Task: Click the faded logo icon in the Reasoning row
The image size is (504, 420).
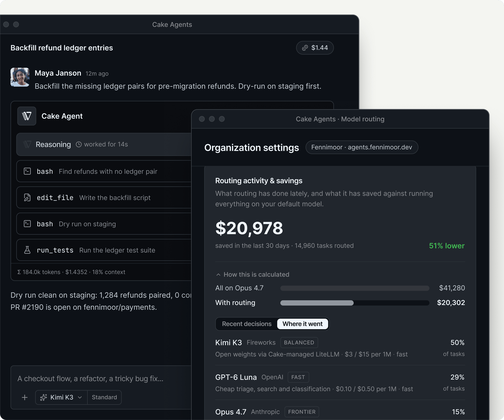Action: (27, 144)
